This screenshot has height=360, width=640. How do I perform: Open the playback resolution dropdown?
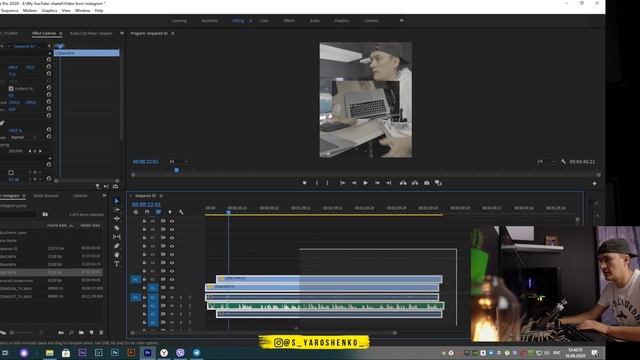(x=546, y=162)
